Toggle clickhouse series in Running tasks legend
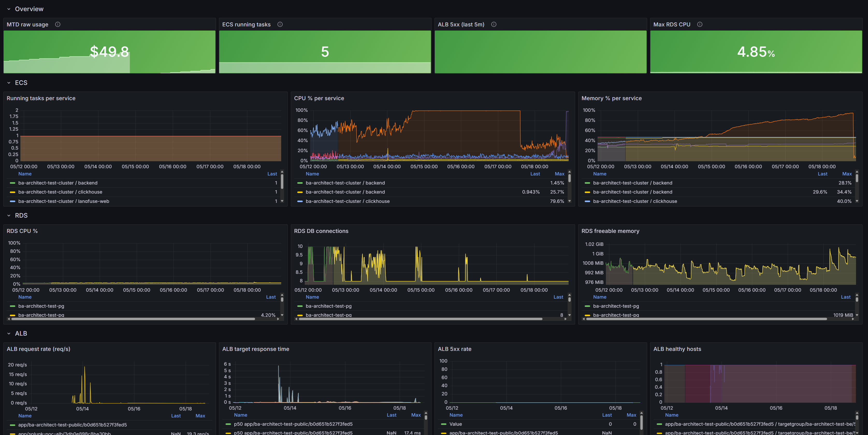Viewport: 868px width, 435px height. 60,192
